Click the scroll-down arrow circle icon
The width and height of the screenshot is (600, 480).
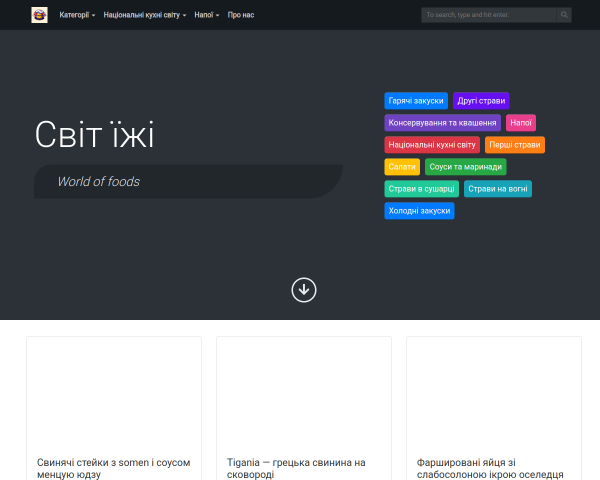click(x=304, y=290)
